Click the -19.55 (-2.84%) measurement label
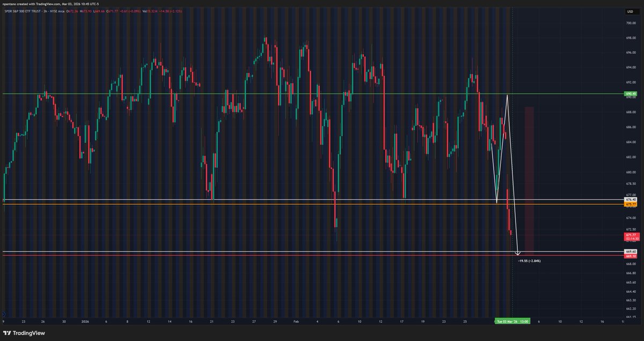The width and height of the screenshot is (644, 341). (x=529, y=261)
